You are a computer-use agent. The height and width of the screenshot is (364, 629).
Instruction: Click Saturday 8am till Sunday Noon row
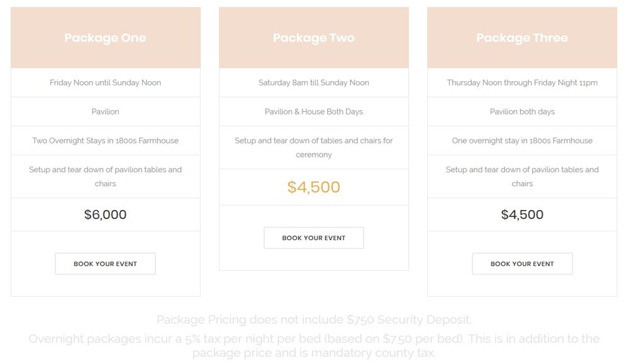[x=314, y=82]
